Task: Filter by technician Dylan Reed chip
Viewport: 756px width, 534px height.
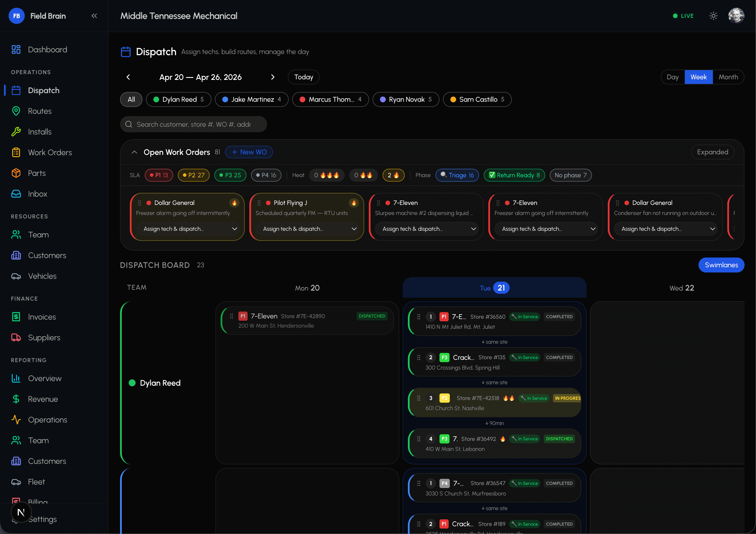Action: pos(178,99)
